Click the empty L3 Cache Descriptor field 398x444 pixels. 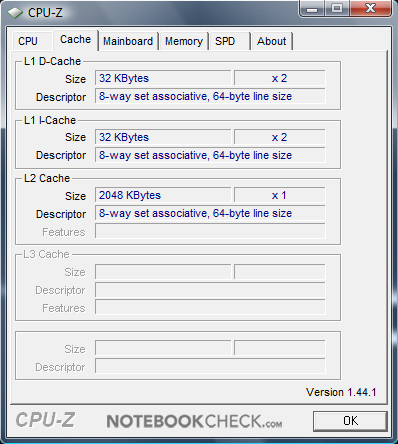210,290
